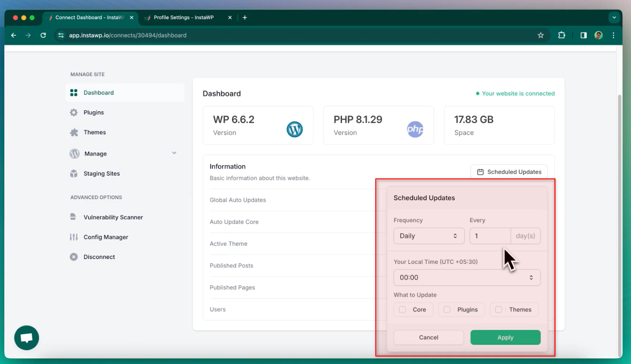The height and width of the screenshot is (364, 631).
Task: Go back in browser history
Action: click(x=14, y=35)
